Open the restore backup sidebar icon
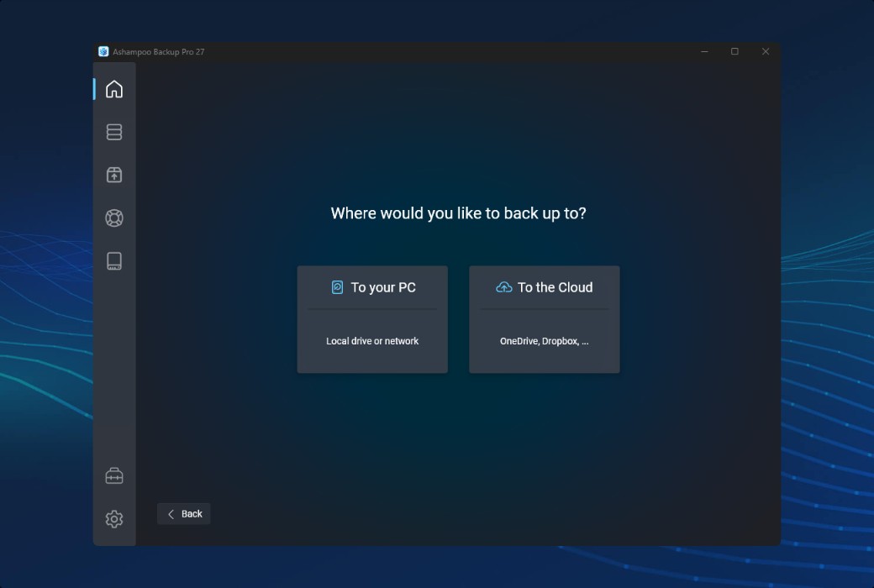 click(x=114, y=175)
